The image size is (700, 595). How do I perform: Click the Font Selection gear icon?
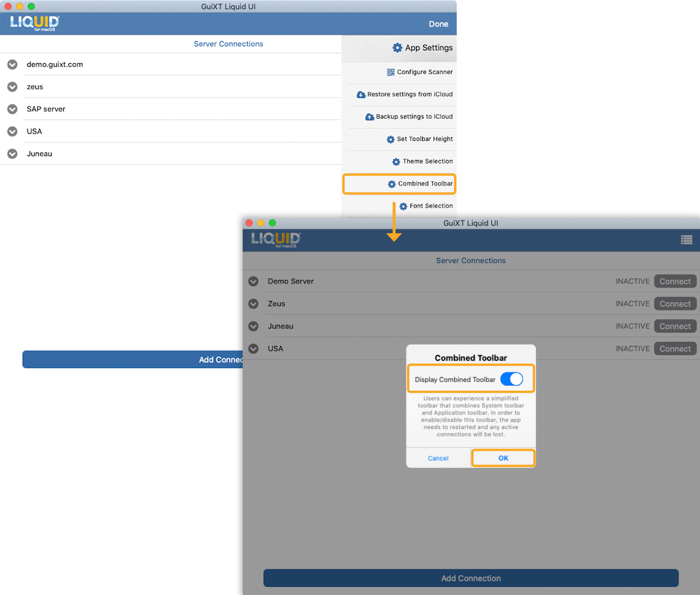403,206
